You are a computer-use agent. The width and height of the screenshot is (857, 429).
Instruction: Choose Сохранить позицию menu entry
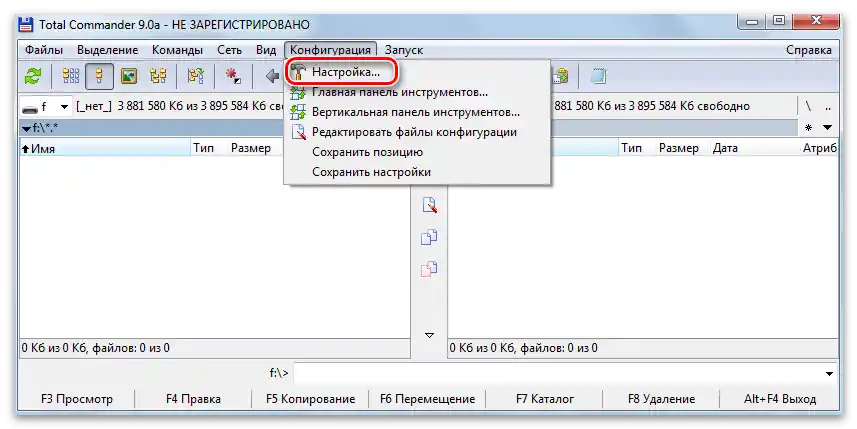point(417,152)
